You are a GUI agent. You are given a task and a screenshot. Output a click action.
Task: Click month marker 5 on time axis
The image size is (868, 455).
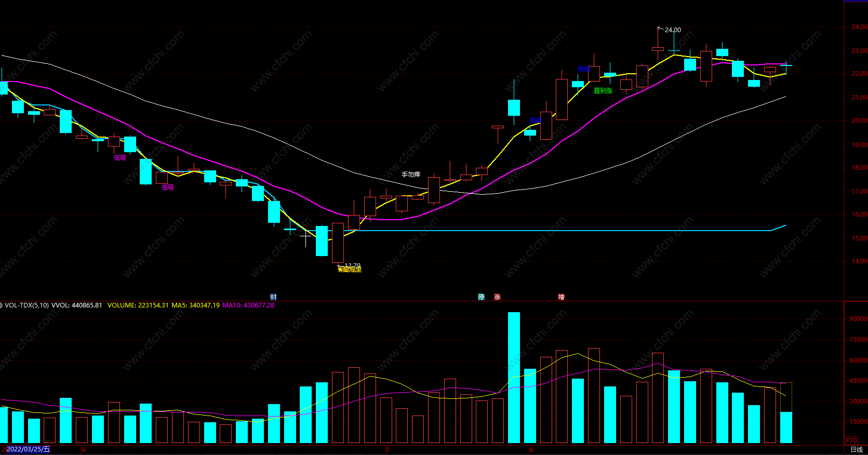coord(388,450)
